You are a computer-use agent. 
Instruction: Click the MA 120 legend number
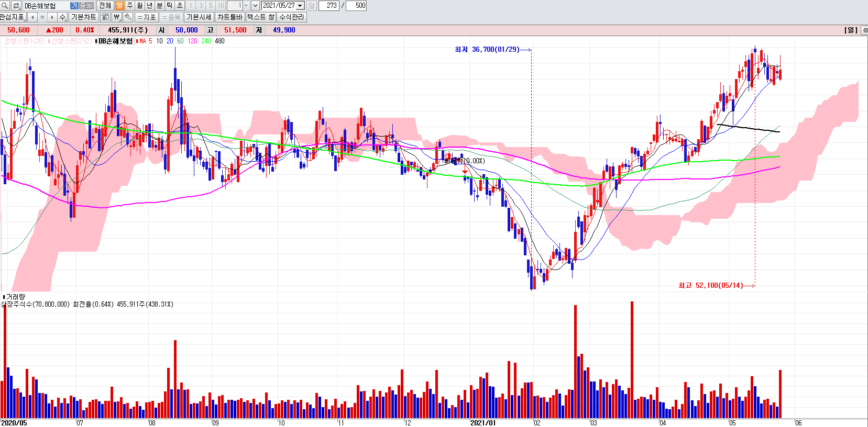coord(192,41)
